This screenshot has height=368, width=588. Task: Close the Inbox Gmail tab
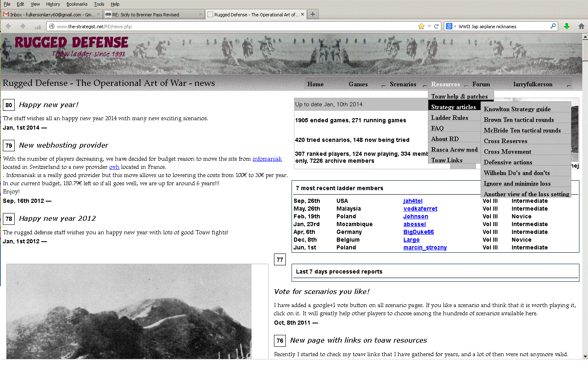(x=99, y=14)
